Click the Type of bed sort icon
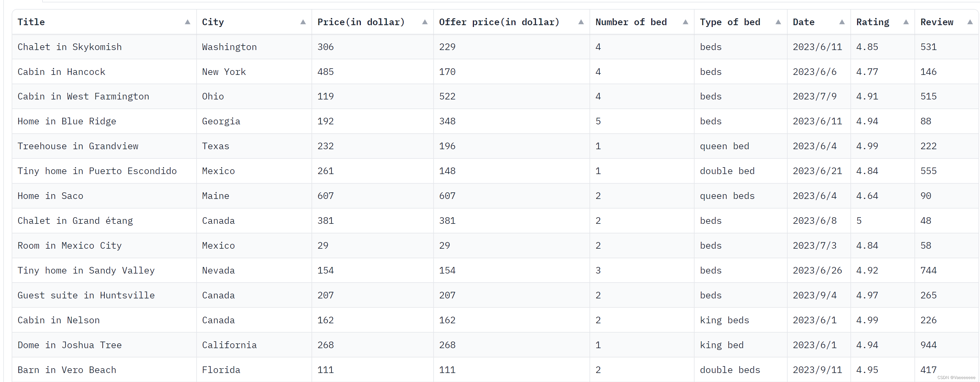 click(x=777, y=22)
